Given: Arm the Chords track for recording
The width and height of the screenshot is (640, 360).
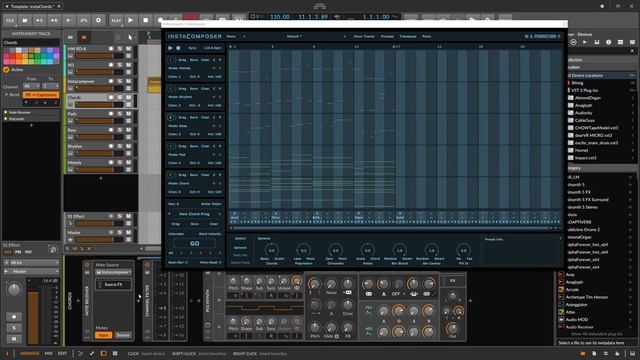Looking at the screenshot, I should [x=111, y=98].
